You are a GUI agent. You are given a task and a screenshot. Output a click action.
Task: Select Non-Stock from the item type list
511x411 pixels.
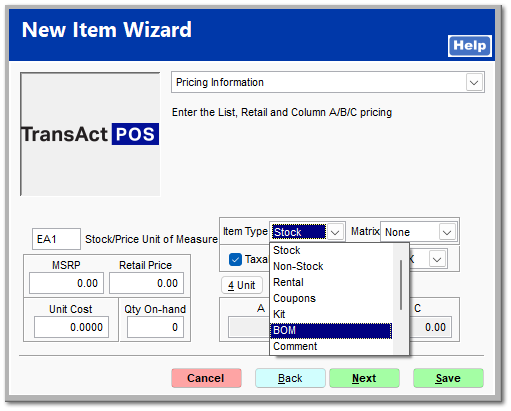(331, 266)
